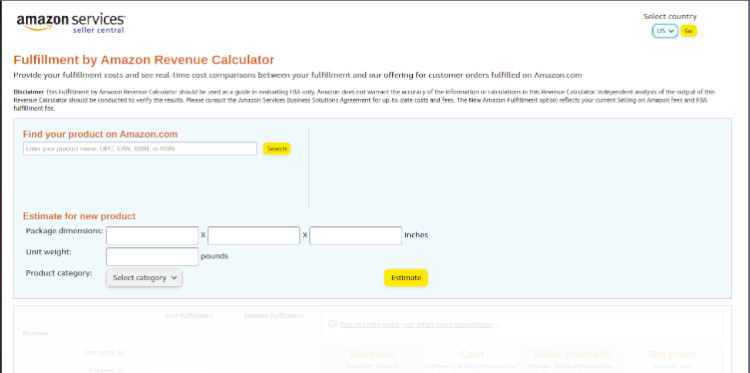Click the yellow Estimate button
Image resolution: width=750 pixels, height=373 pixels.
coord(406,278)
